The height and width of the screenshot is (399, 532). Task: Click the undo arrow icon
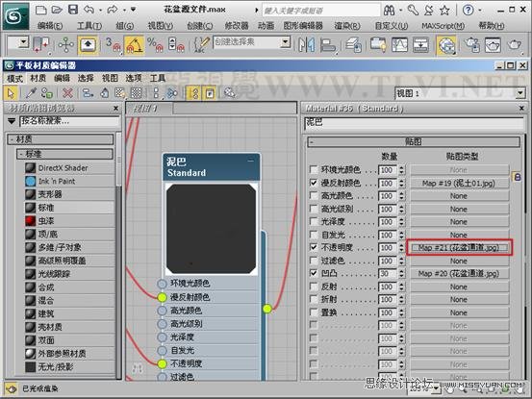point(89,10)
